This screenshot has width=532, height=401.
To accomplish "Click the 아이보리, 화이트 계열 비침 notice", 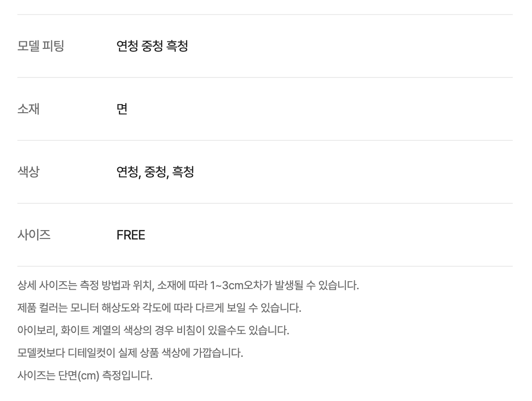I will tap(153, 331).
